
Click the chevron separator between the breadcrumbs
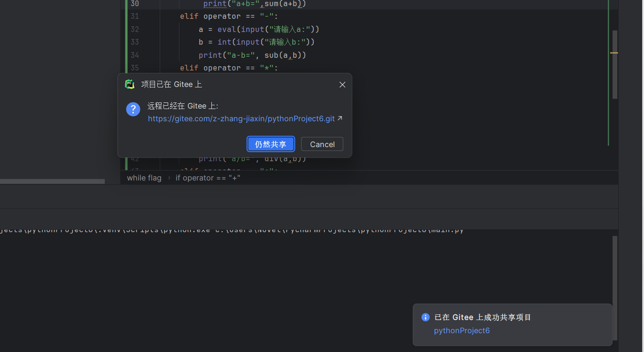tap(169, 178)
